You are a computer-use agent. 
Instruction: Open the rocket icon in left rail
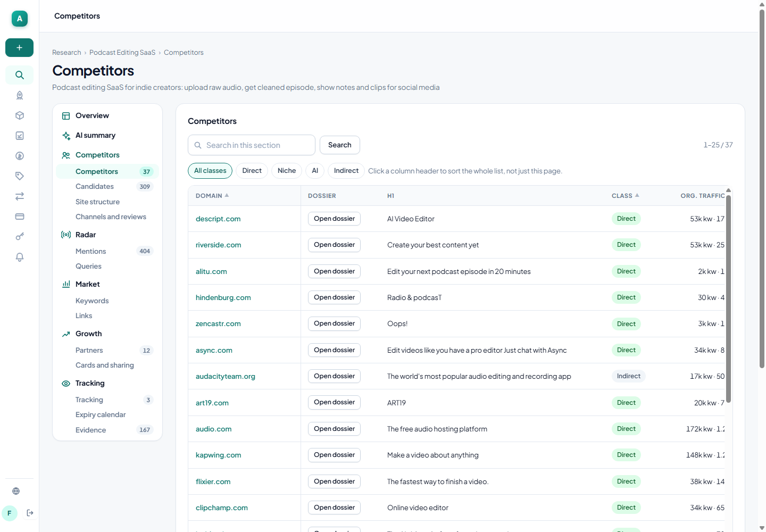(20, 95)
